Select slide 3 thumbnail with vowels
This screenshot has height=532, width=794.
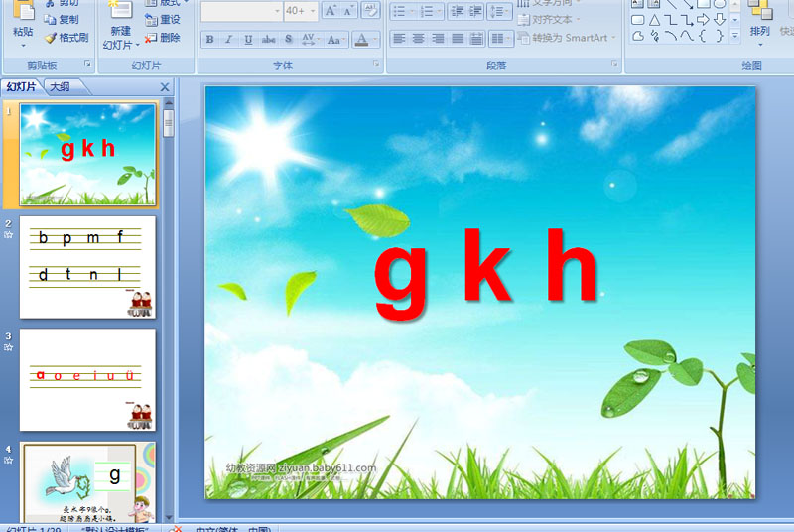pyautogui.click(x=87, y=380)
